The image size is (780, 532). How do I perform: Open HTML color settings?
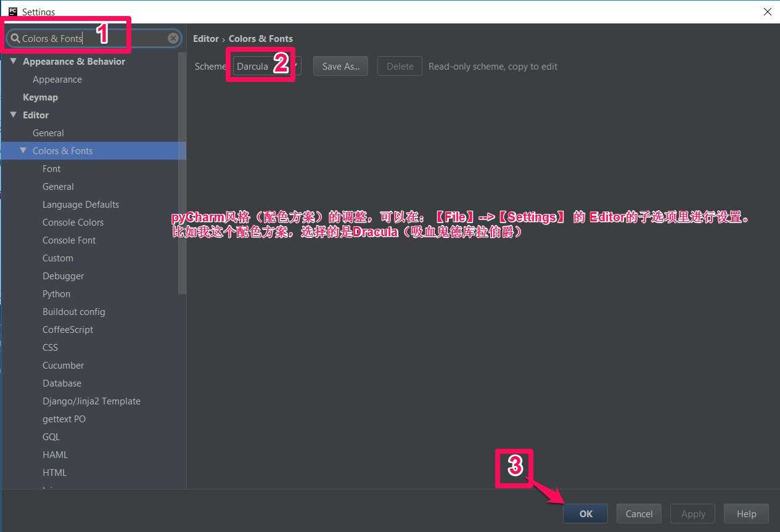[x=54, y=473]
